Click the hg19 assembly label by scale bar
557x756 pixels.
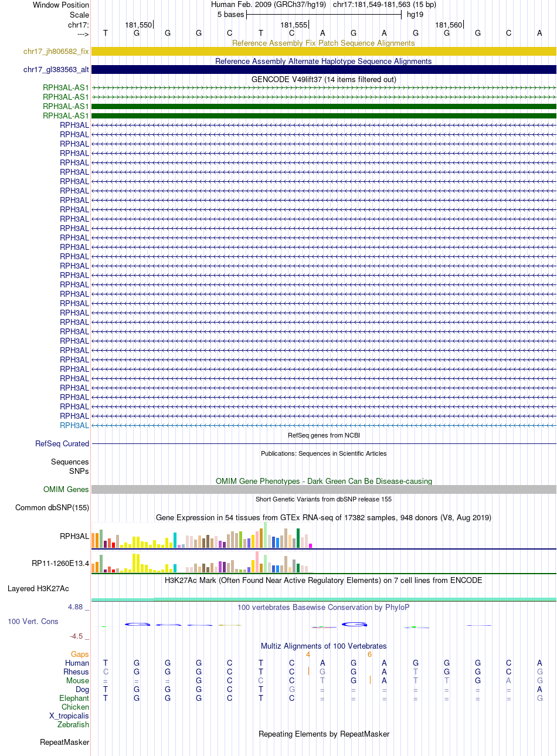[x=415, y=15]
